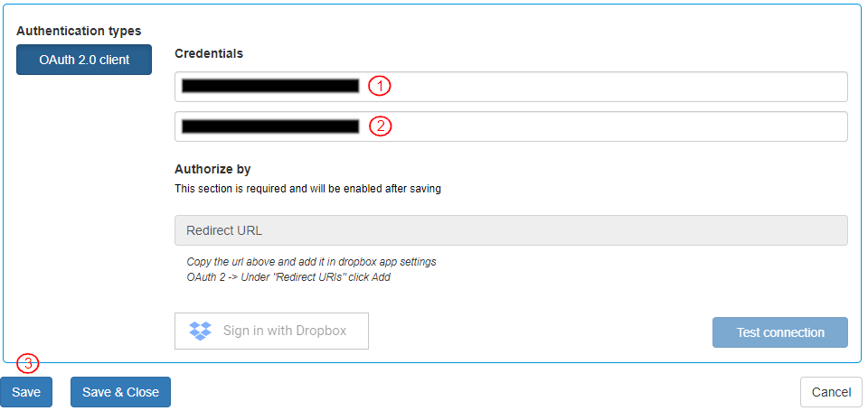Screen dimensions: 868x411
Task: Click the Dropbox logo icon
Action: [200, 331]
